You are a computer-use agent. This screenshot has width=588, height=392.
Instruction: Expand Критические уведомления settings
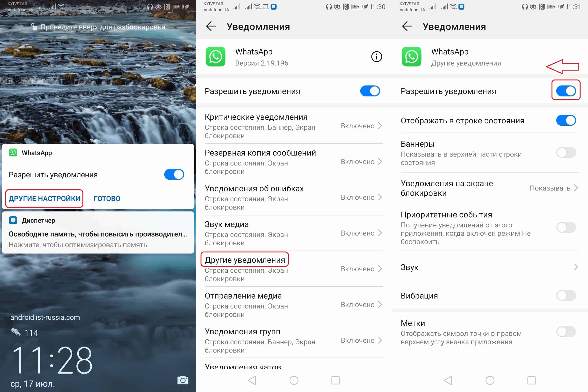point(294,126)
